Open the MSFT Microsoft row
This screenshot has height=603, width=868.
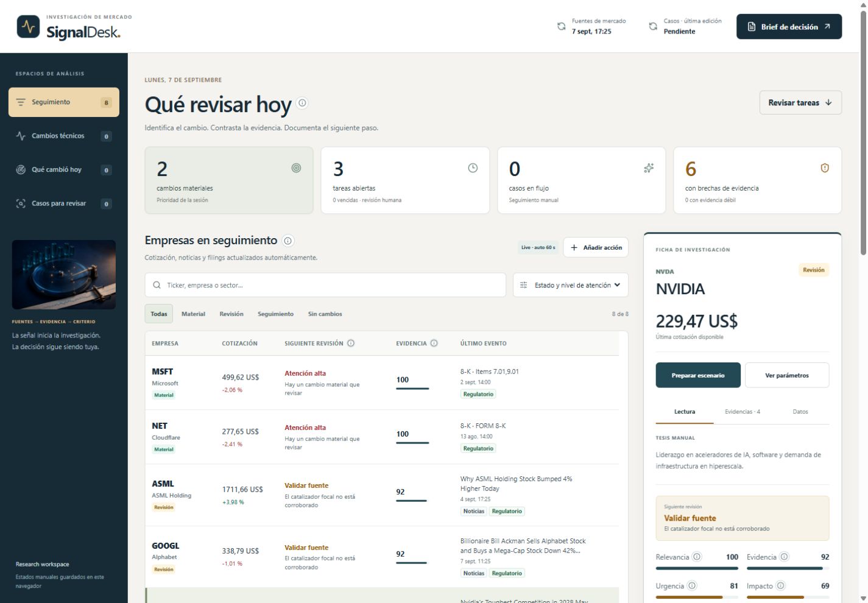pyautogui.click(x=382, y=383)
